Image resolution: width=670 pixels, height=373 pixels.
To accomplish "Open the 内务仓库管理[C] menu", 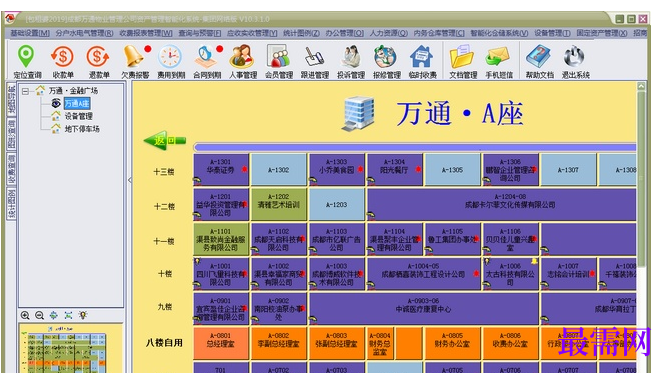I will 439,33.
